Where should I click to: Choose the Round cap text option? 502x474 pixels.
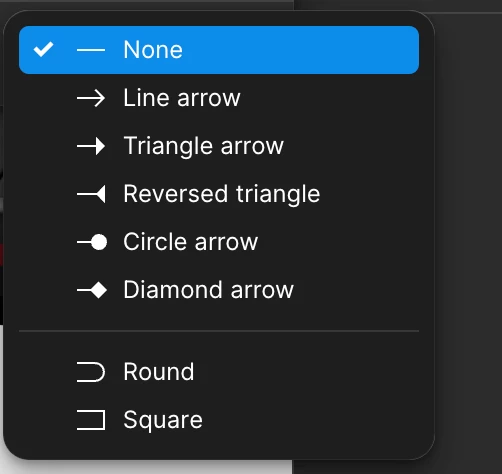(x=159, y=372)
